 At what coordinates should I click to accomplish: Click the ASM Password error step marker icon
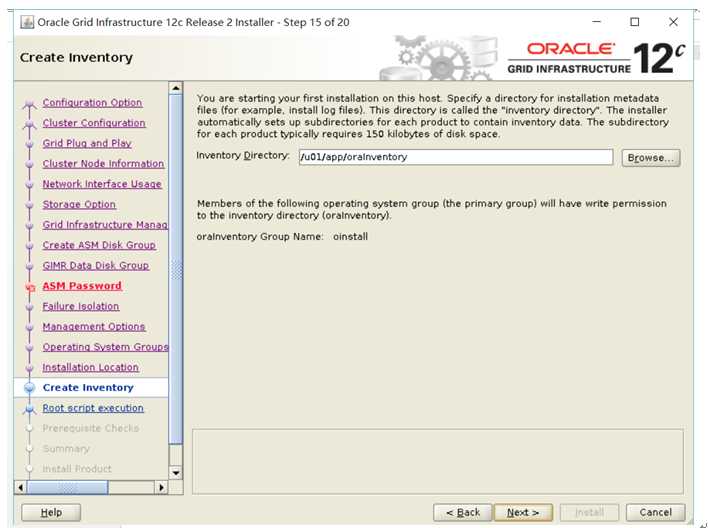pos(30,287)
